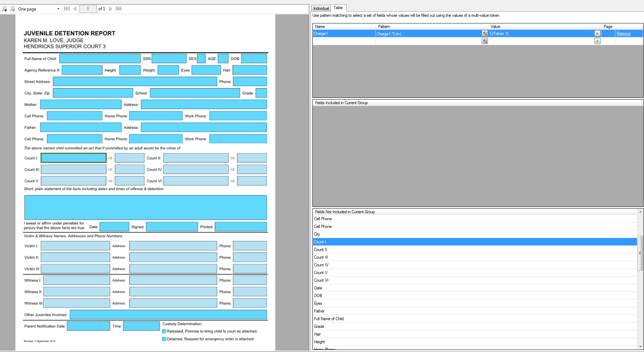Click the Count I field on the form
Screen dimensions: 644x352
[x=73, y=158]
